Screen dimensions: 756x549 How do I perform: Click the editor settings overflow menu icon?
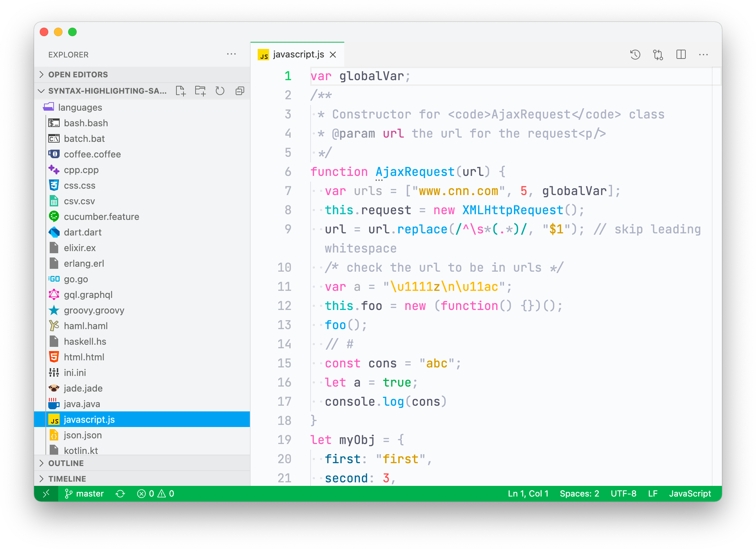click(x=705, y=55)
